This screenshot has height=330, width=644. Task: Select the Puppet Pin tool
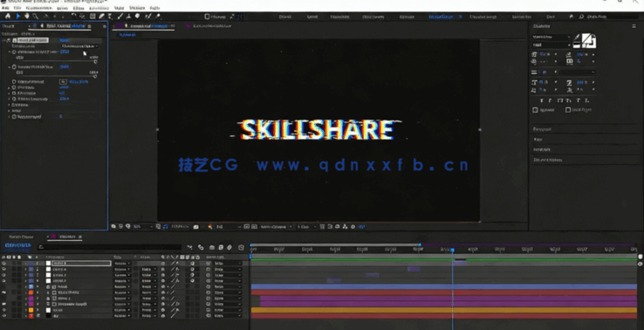pos(158,17)
